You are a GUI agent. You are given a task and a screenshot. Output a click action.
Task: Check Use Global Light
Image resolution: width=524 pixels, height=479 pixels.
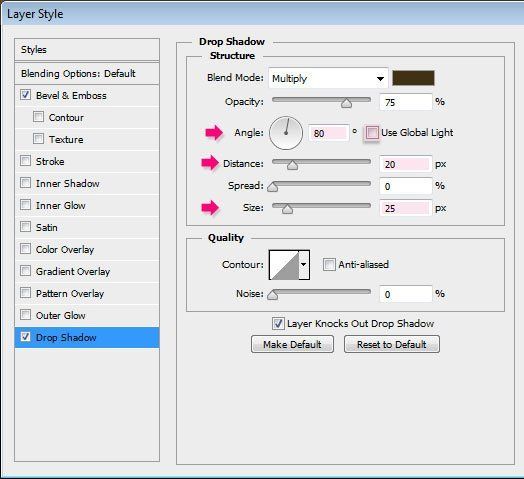[372, 133]
